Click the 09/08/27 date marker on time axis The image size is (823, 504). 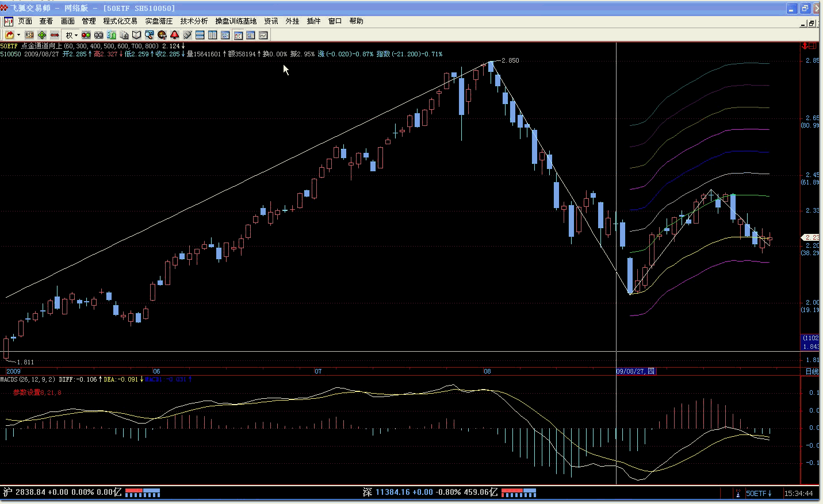pos(636,371)
